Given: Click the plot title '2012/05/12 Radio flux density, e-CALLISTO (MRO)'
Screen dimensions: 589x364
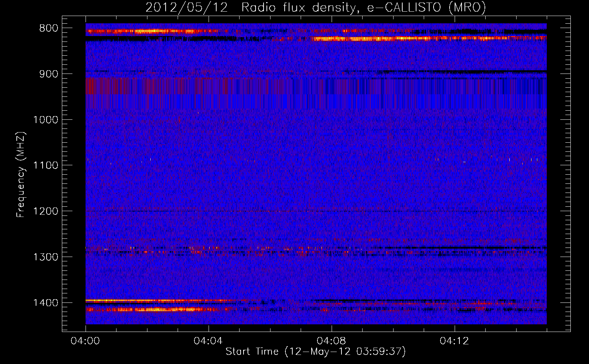Looking at the screenshot, I should coord(316,8).
